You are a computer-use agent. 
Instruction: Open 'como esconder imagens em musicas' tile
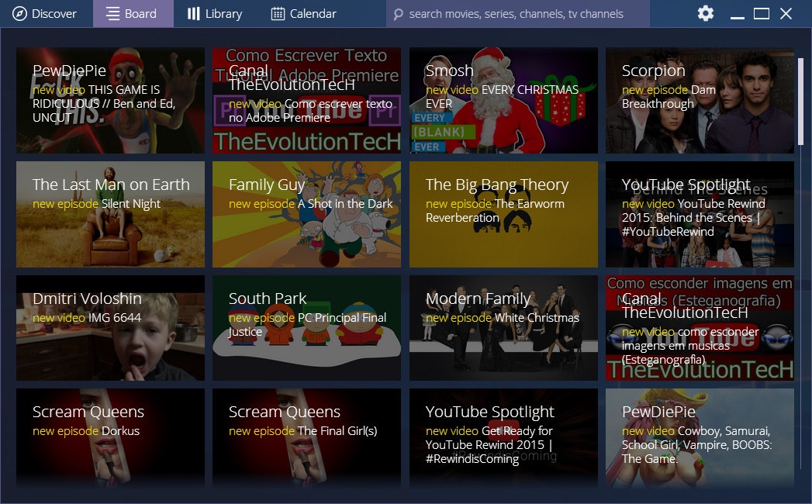click(700, 328)
